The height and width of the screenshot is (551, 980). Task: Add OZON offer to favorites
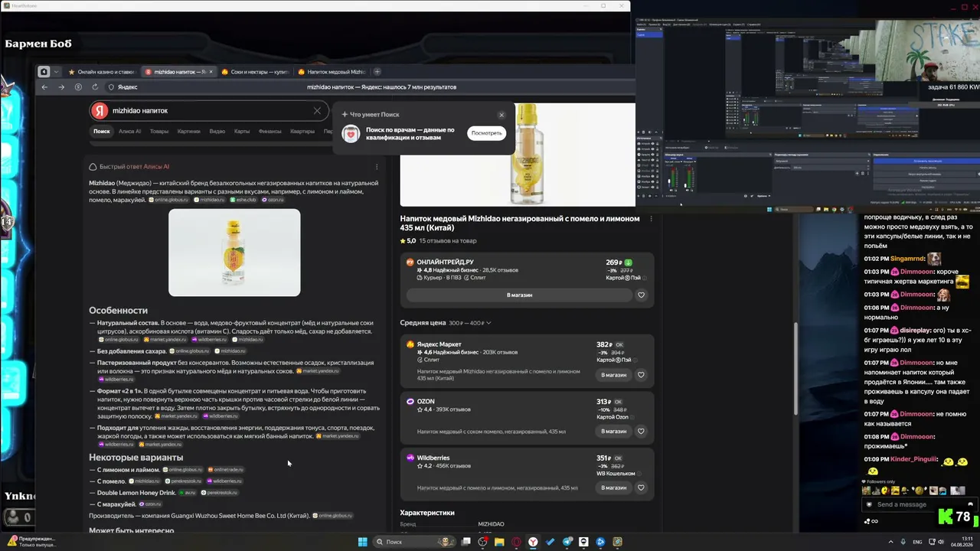click(x=642, y=432)
